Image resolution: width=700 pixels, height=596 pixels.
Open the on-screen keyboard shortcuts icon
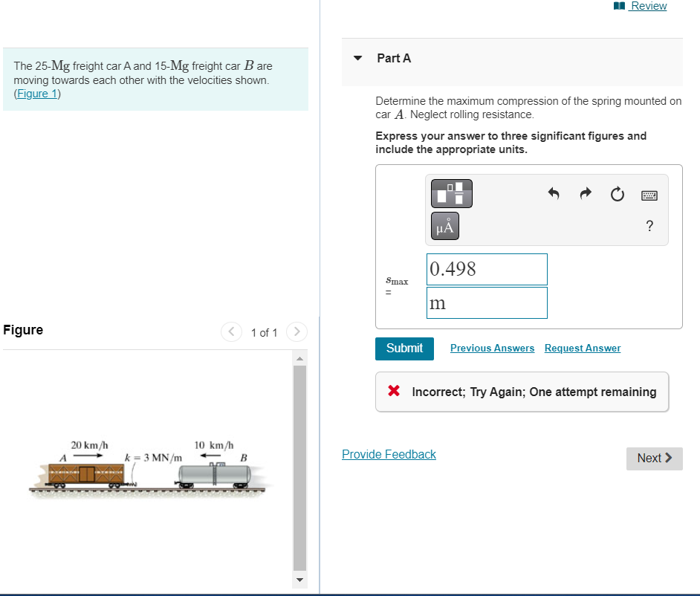point(648,193)
